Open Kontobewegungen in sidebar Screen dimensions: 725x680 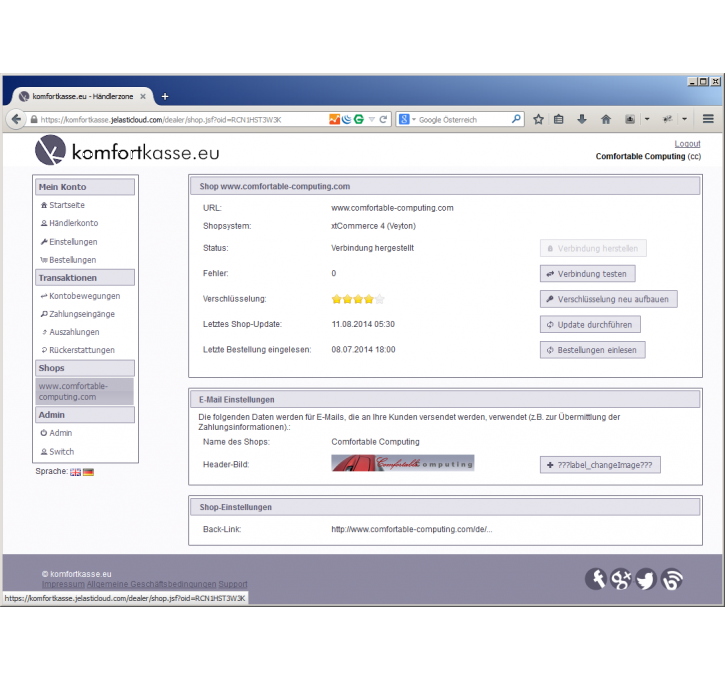80,296
